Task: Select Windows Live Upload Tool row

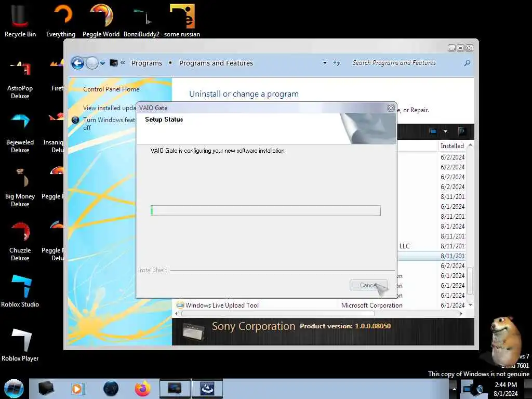Action: tap(320, 305)
